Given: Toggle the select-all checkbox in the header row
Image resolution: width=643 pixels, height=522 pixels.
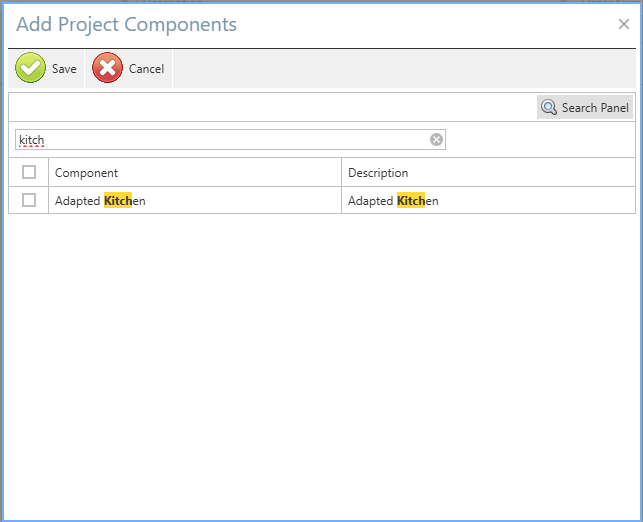Looking at the screenshot, I should pos(29,172).
